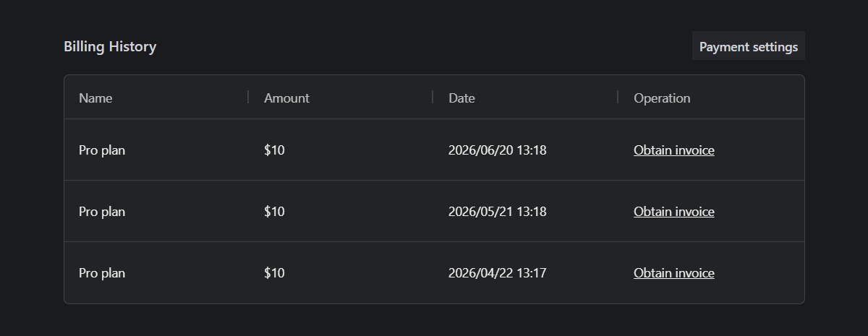This screenshot has height=336, width=868.
Task: Click the column divider after Amount
Action: (x=433, y=97)
